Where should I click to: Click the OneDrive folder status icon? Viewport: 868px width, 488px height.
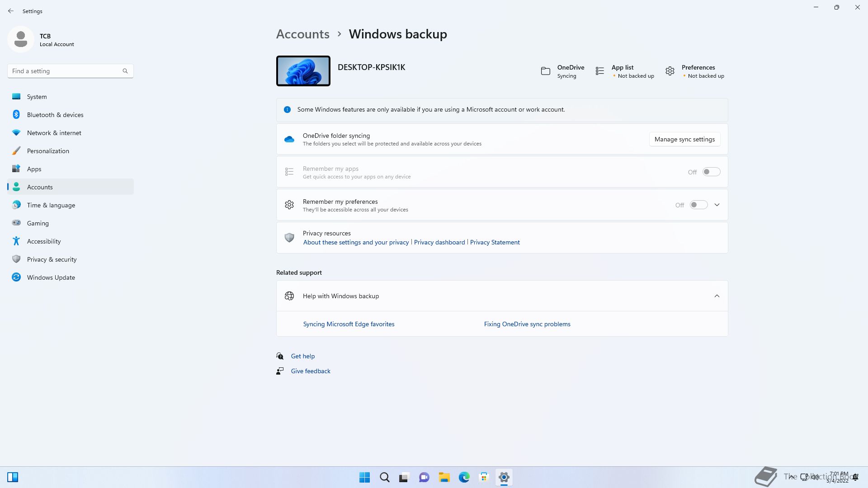click(546, 71)
